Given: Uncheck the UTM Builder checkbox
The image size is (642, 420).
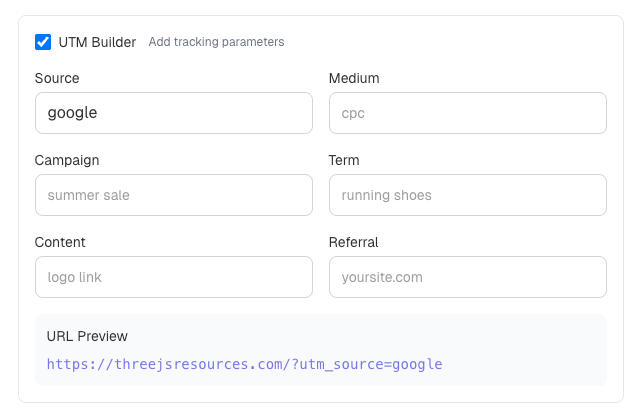Looking at the screenshot, I should (43, 42).
